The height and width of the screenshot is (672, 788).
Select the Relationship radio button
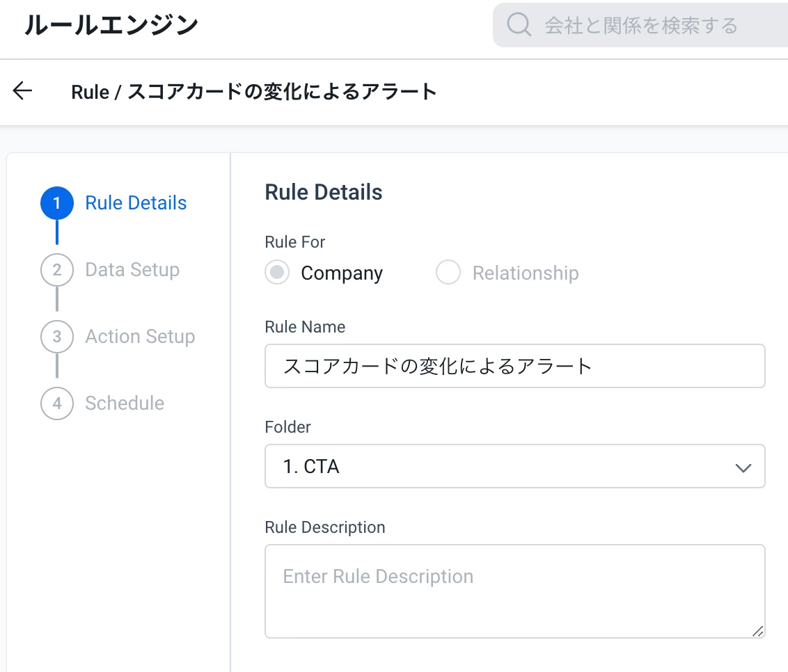pyautogui.click(x=448, y=273)
